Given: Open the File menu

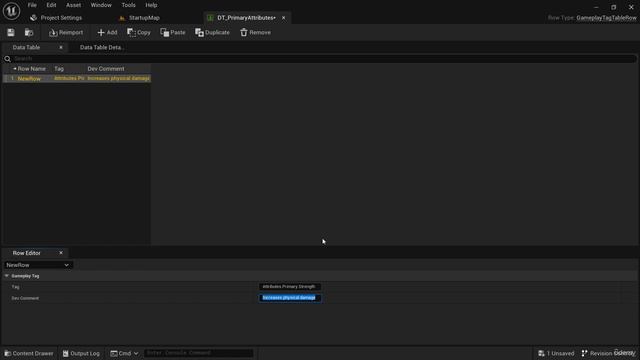Looking at the screenshot, I should [32, 5].
